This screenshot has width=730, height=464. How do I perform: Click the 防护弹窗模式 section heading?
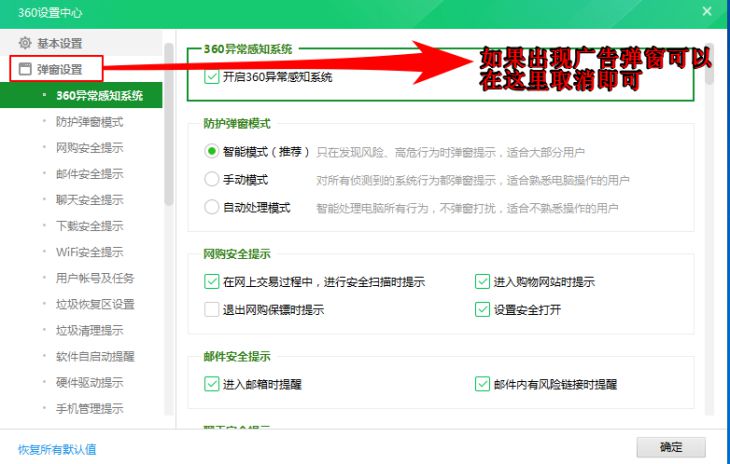pyautogui.click(x=237, y=124)
